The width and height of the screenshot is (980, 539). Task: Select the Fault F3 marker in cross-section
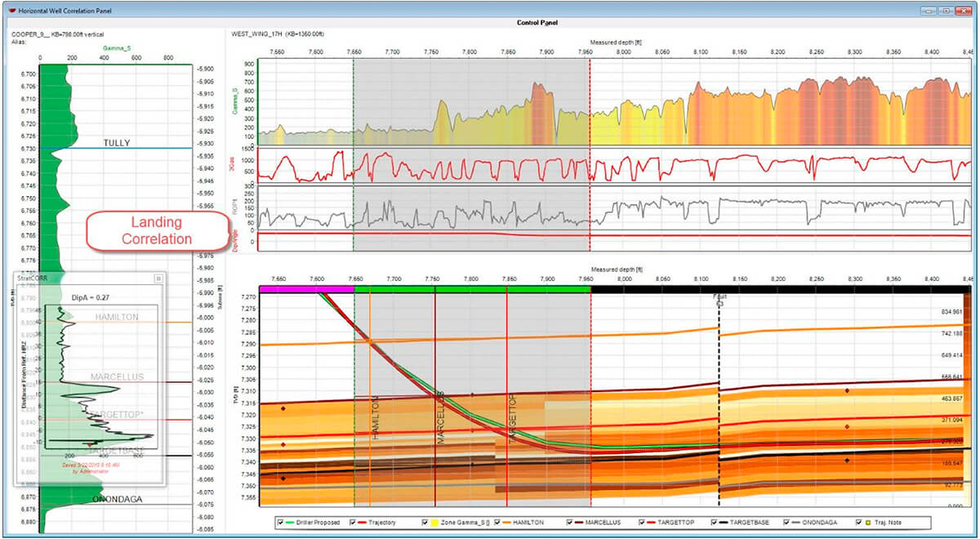719,300
